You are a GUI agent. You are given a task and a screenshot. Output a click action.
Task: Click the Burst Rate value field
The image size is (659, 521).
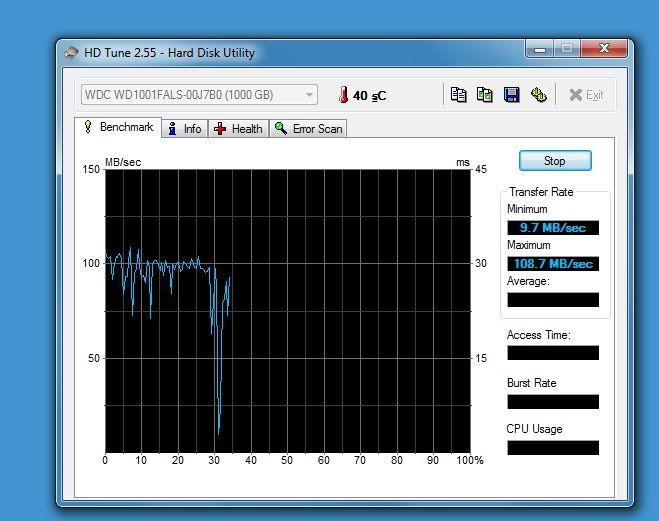click(x=553, y=401)
